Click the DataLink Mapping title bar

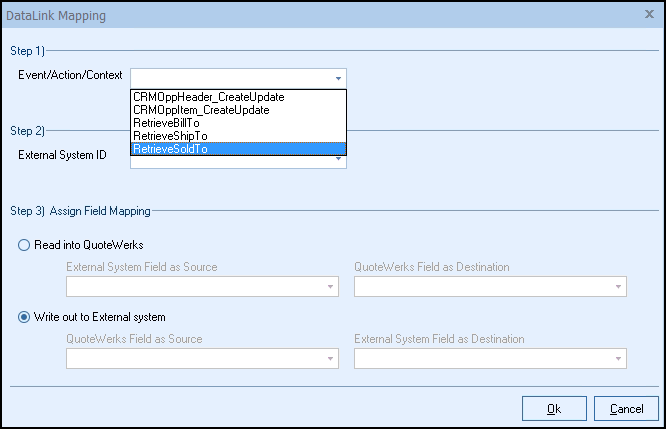click(300, 16)
